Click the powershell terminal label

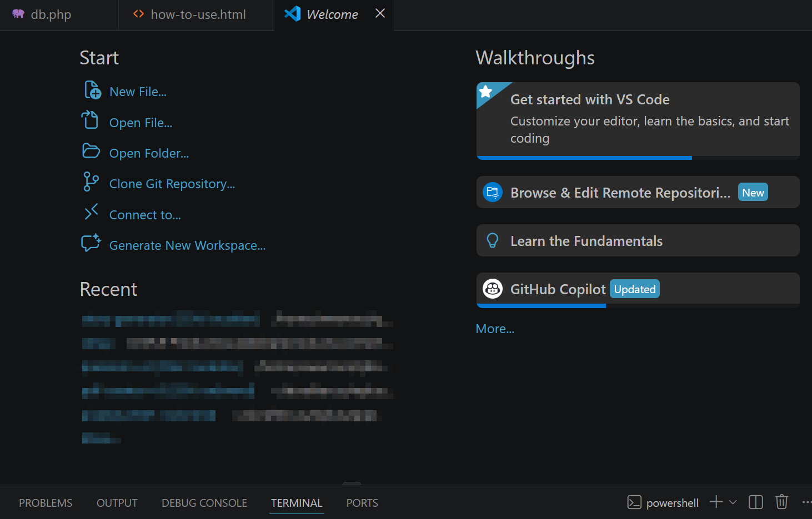(673, 503)
